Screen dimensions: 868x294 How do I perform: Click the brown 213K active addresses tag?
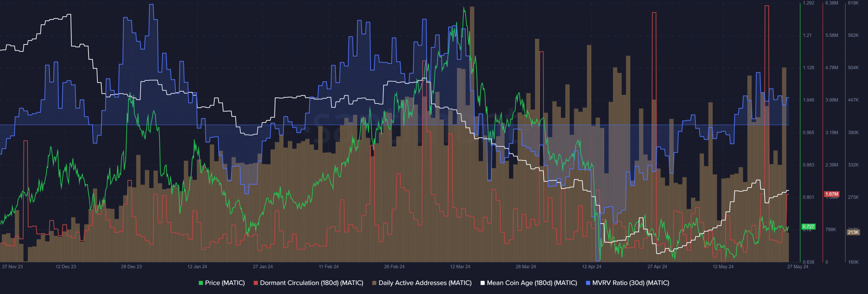tap(853, 232)
